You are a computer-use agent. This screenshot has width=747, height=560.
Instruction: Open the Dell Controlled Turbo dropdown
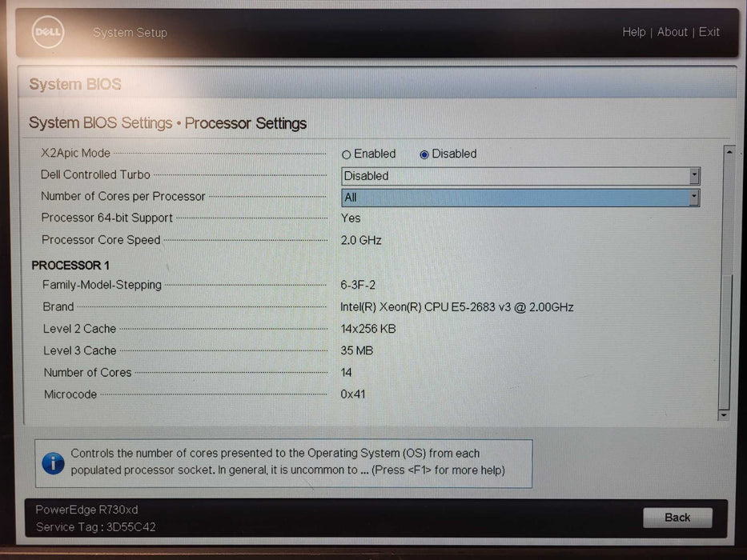click(x=520, y=176)
